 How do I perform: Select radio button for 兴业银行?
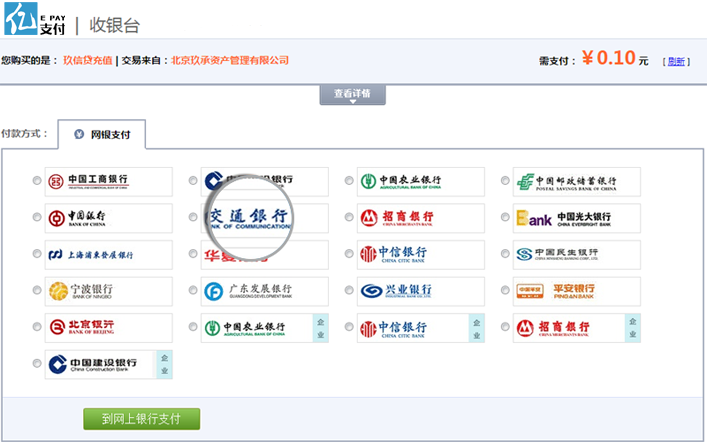[349, 290]
